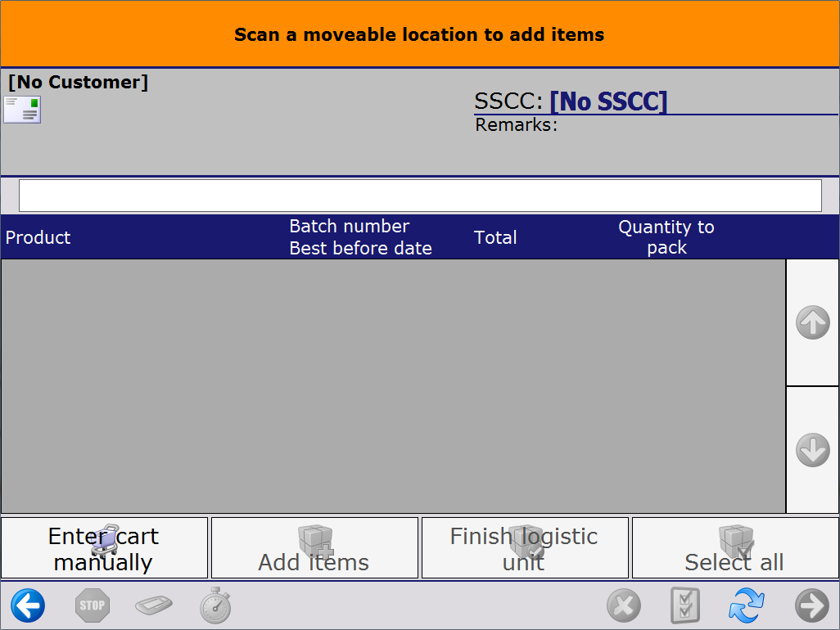
Task: Refresh using the blue circular arrows icon
Action: [x=747, y=605]
